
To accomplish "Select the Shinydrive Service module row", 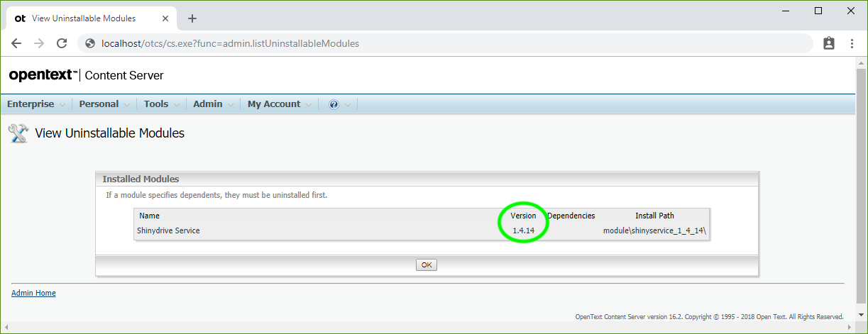I will 168,230.
